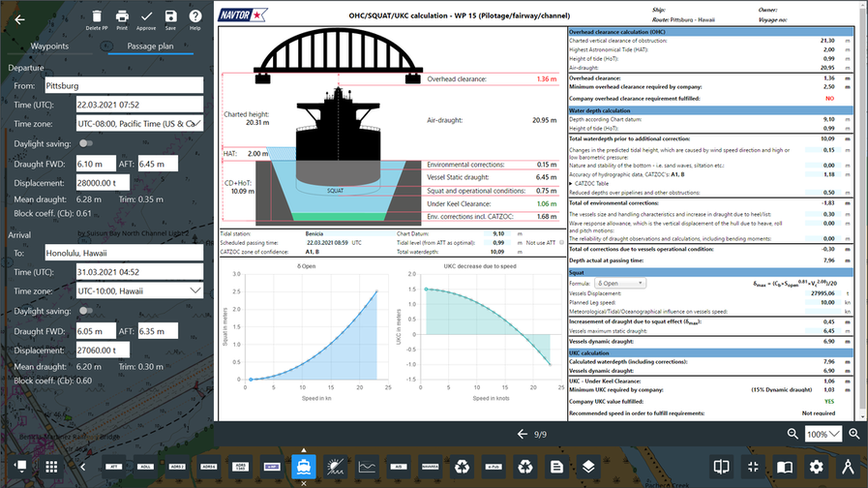Open the chart layers stack icon

[x=588, y=467]
